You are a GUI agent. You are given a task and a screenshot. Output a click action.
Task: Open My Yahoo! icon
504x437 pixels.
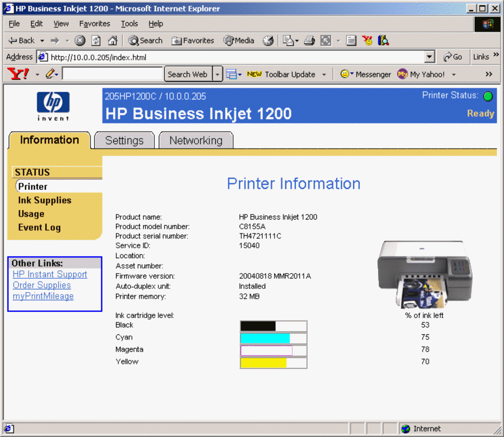[402, 74]
